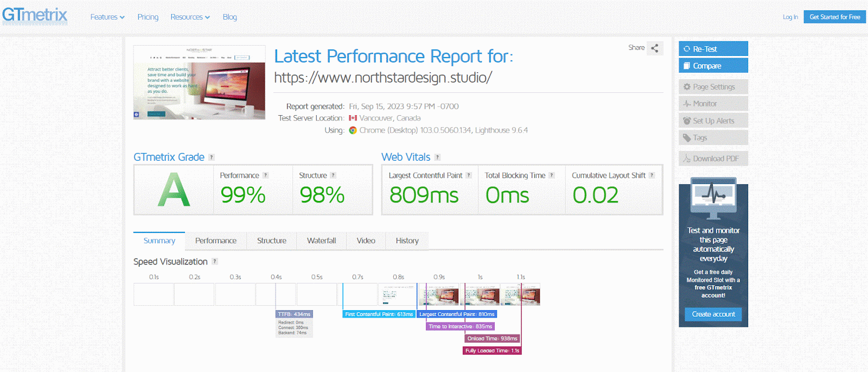Click the Log In link
The width and height of the screenshot is (868, 372).
[x=790, y=17]
